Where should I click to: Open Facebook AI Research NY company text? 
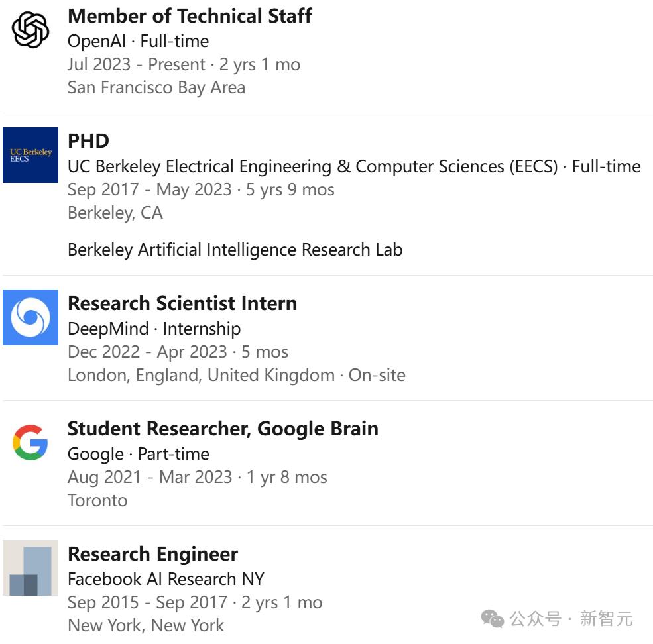pyautogui.click(x=166, y=579)
